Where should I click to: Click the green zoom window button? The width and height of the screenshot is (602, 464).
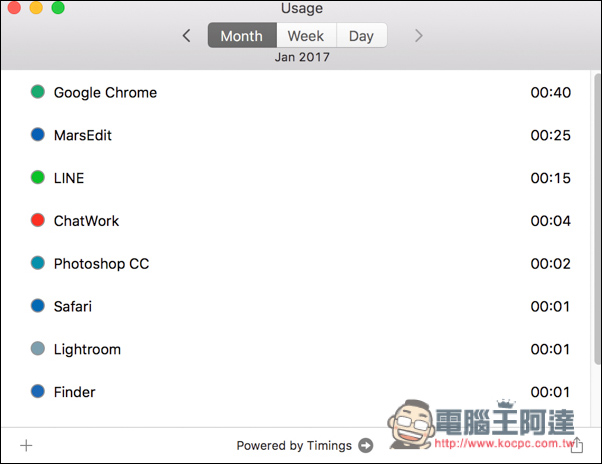(x=58, y=7)
